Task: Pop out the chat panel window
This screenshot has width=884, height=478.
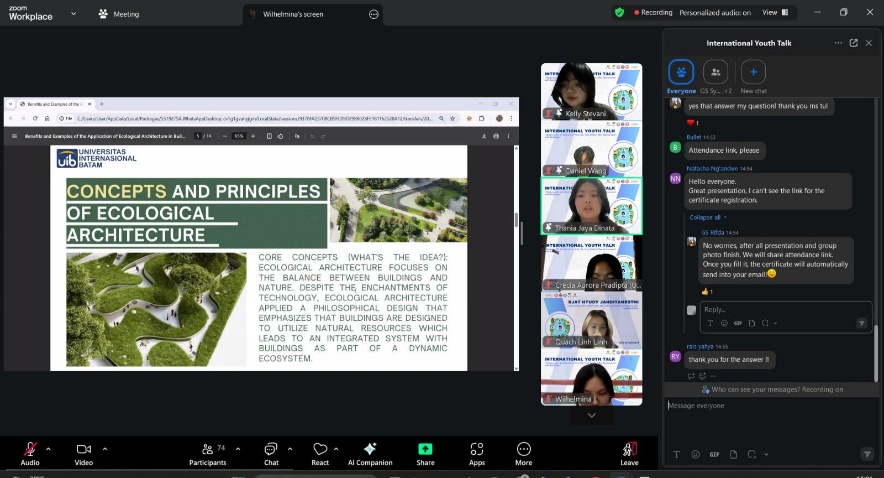Action: point(853,43)
